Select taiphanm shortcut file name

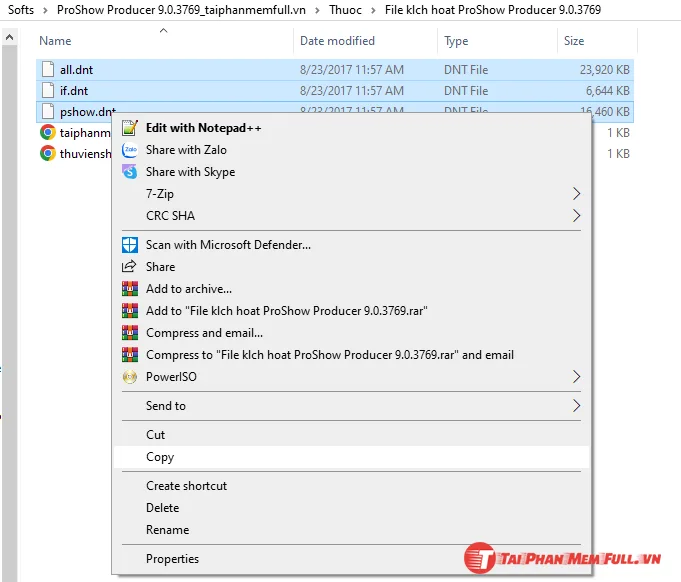[85, 133]
